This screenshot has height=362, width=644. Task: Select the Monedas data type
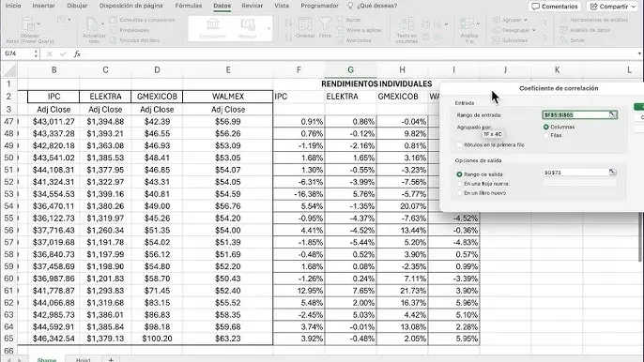pos(247,28)
